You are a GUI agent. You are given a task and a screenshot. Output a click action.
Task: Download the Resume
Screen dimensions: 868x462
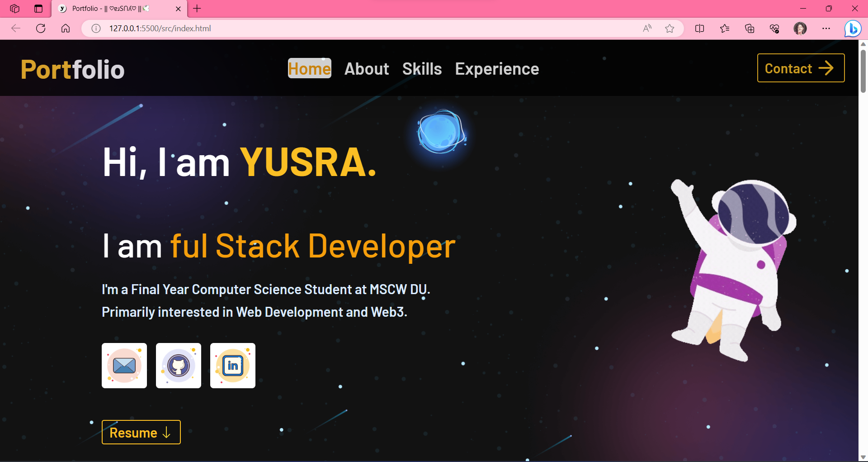(141, 433)
